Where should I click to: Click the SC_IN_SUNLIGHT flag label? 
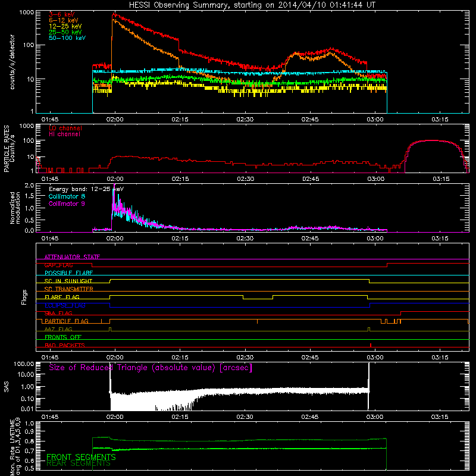point(68,281)
